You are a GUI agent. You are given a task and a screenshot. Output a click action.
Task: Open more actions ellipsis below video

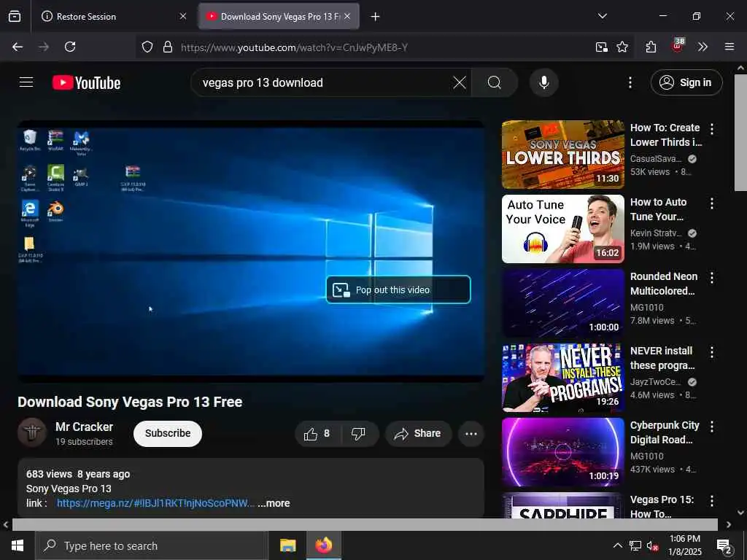pyautogui.click(x=471, y=433)
